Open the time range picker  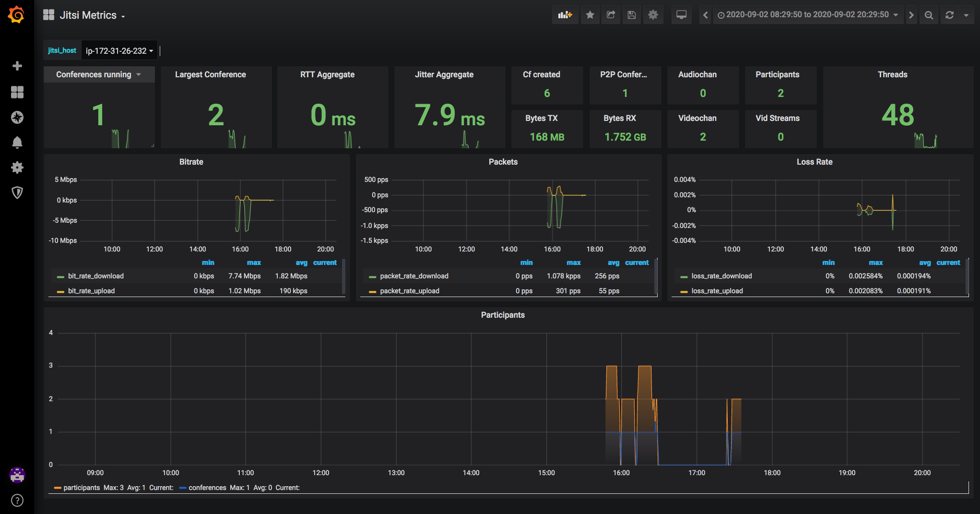tap(807, 15)
